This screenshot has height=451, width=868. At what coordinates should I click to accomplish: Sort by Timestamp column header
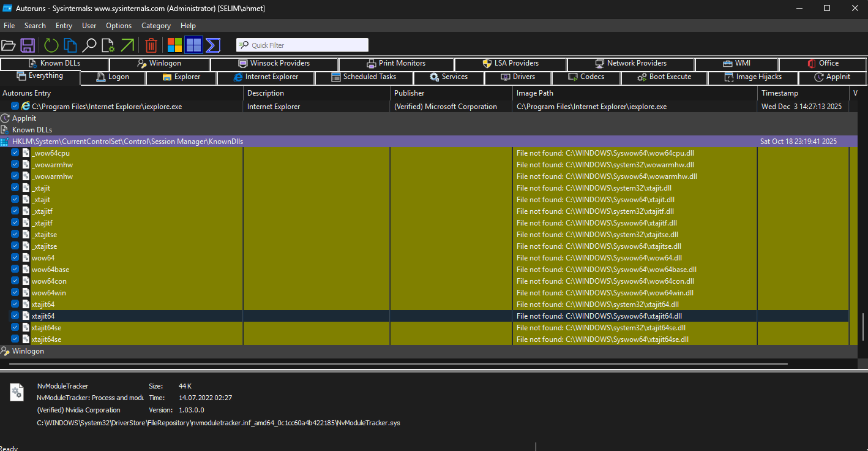click(x=779, y=93)
